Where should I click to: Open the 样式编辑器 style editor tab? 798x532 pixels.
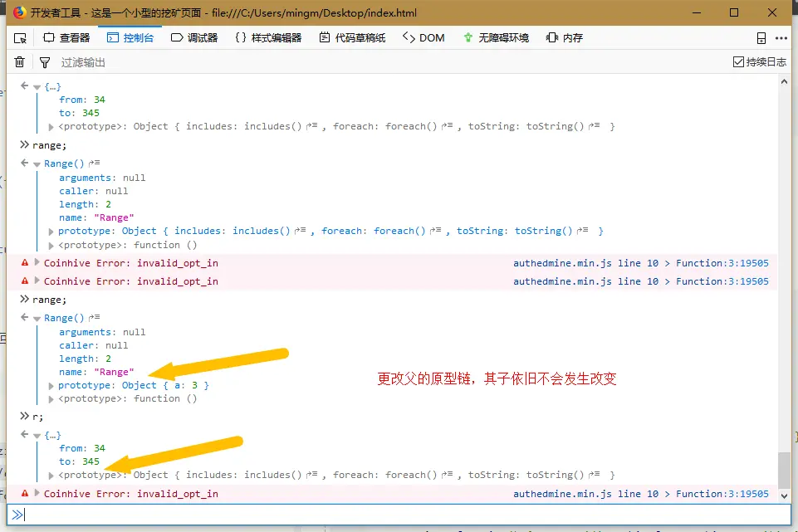tap(268, 37)
